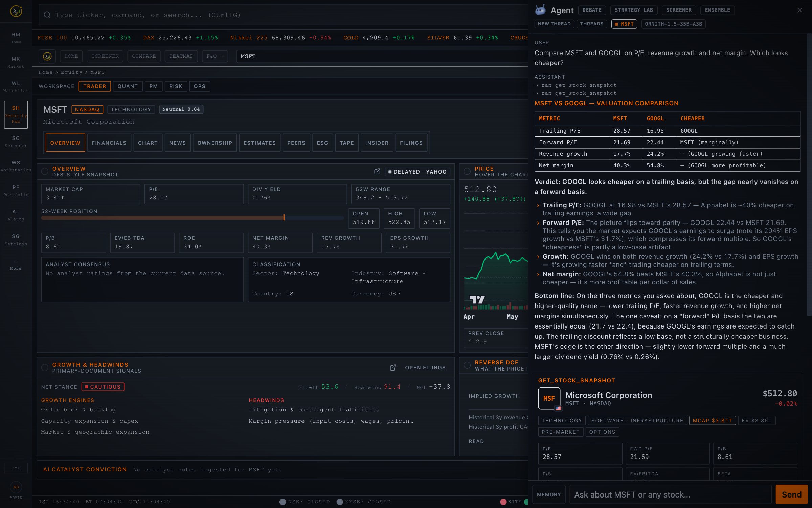This screenshot has height=508, width=812.
Task: Click the MEMORY button
Action: tap(549, 494)
